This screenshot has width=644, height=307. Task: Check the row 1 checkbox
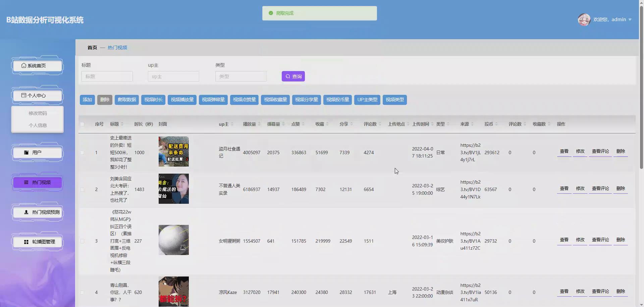(x=82, y=152)
